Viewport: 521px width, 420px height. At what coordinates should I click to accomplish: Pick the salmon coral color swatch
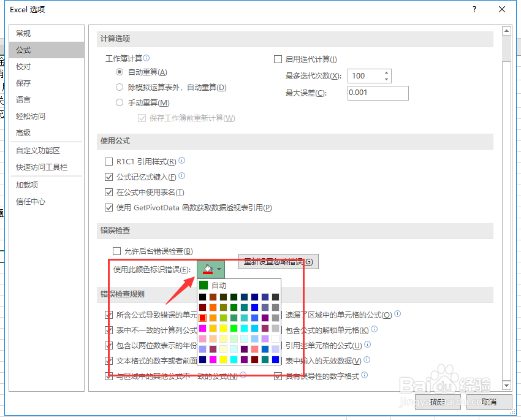(254, 349)
